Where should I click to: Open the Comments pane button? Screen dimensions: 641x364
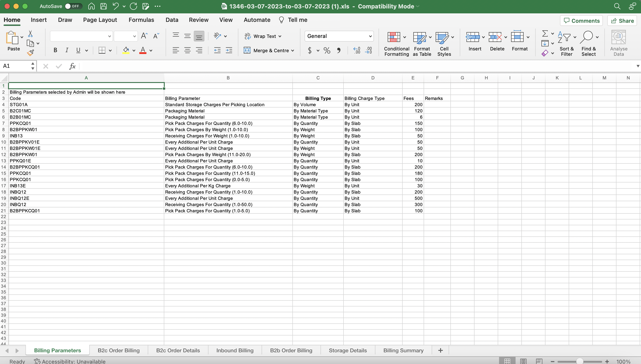tap(581, 21)
